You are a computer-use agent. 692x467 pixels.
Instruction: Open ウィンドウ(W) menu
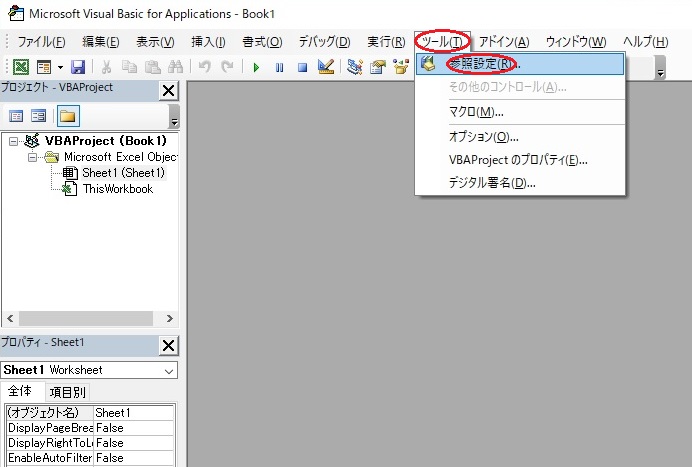[576, 42]
